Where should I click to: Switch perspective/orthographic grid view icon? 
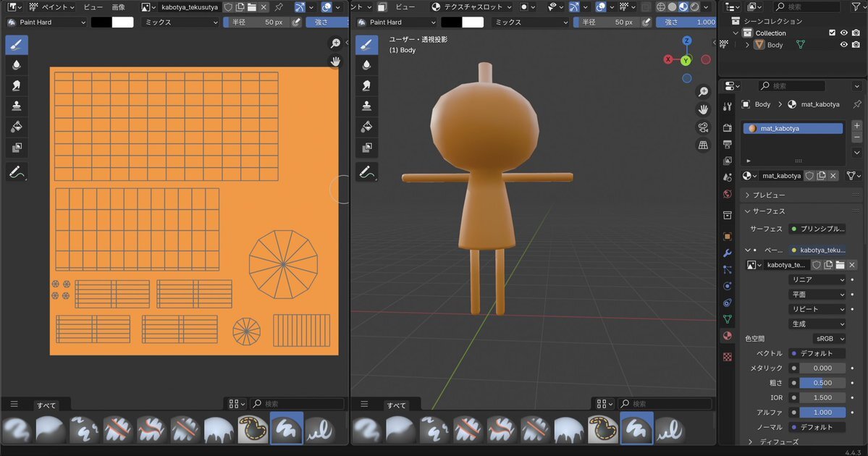point(703,145)
